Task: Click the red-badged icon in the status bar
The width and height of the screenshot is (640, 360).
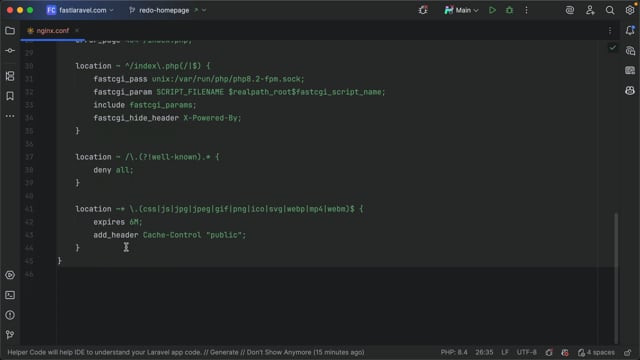Action: tap(565, 352)
